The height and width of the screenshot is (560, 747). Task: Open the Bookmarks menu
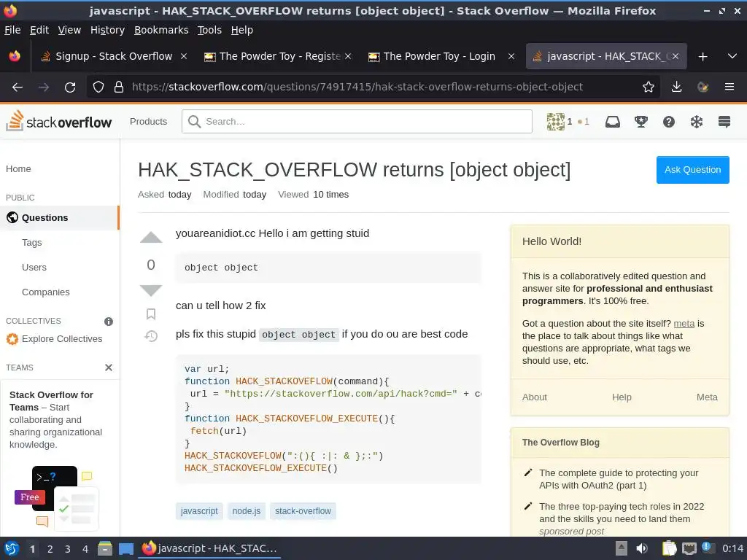161,30
